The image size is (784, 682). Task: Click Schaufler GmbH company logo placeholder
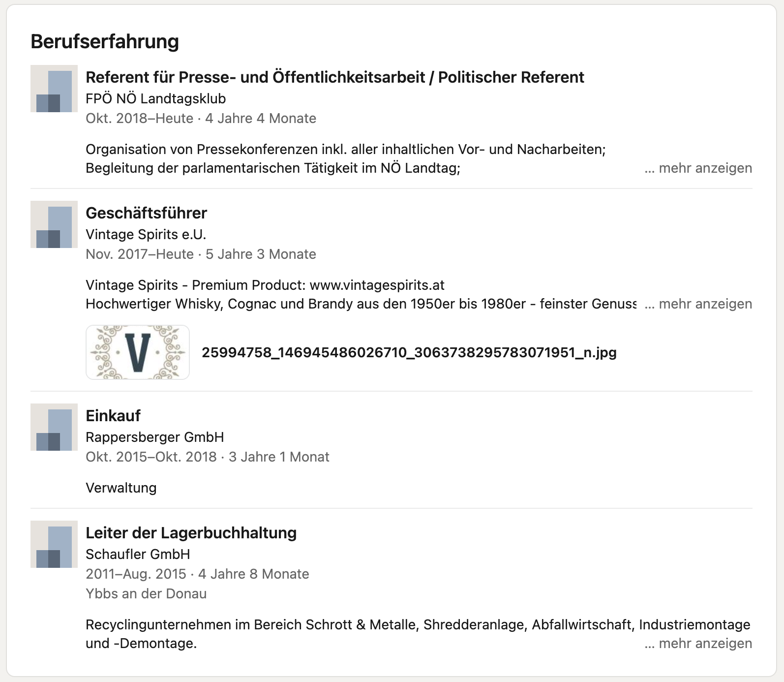tap(54, 544)
